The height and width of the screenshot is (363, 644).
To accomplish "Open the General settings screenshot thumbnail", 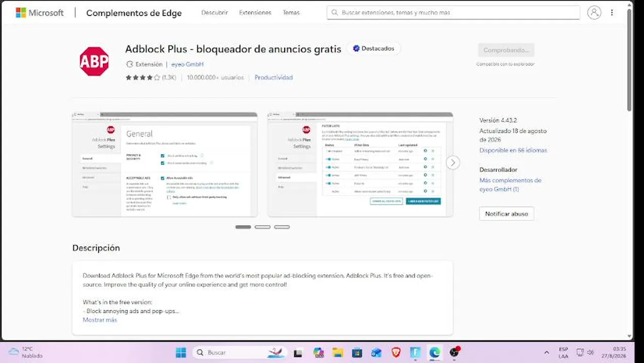I will click(165, 164).
